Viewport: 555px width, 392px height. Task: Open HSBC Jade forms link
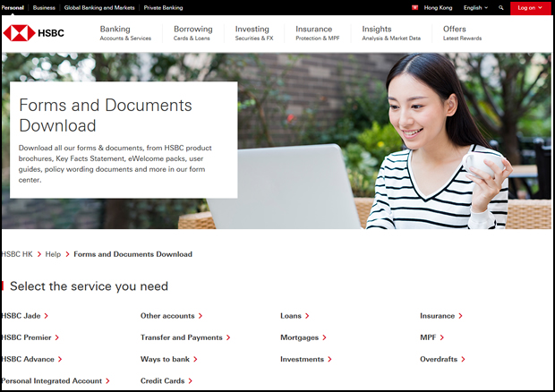tap(21, 316)
